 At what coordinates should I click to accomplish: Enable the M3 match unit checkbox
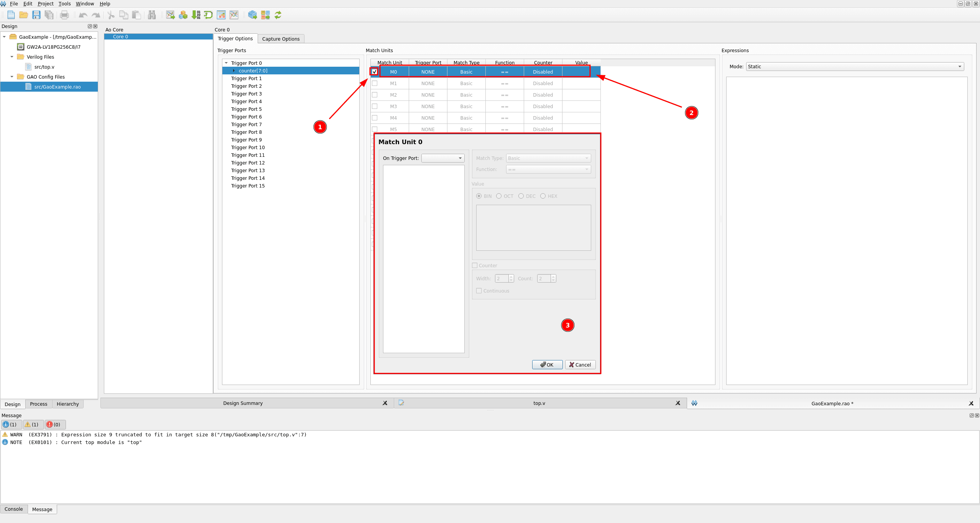pyautogui.click(x=375, y=106)
